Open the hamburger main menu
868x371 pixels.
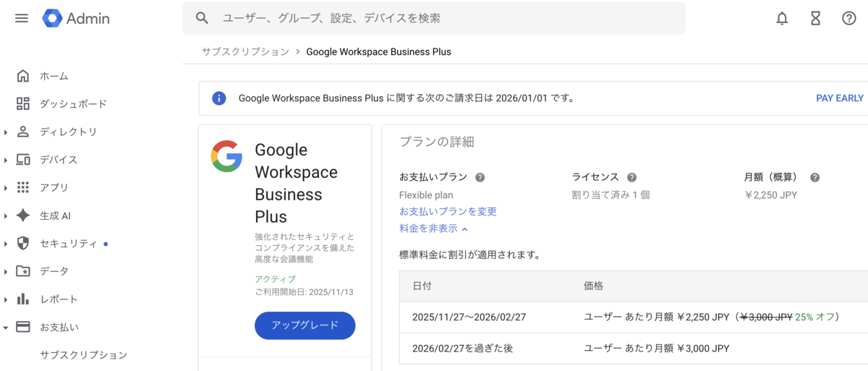[x=22, y=18]
